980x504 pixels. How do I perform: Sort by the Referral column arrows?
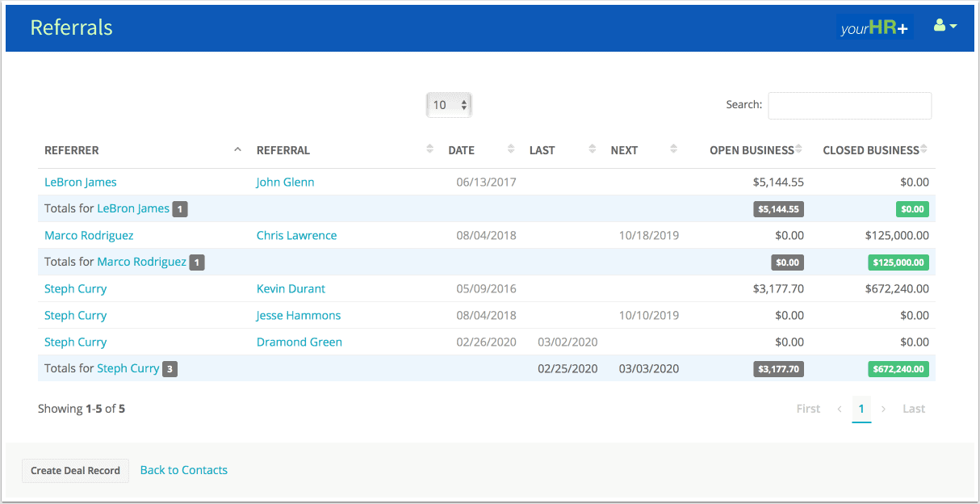click(x=429, y=149)
